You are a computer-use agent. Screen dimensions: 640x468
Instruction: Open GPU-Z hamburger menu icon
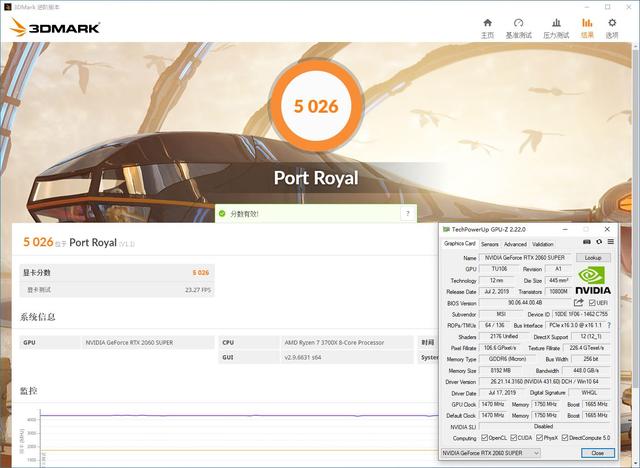(x=609, y=243)
